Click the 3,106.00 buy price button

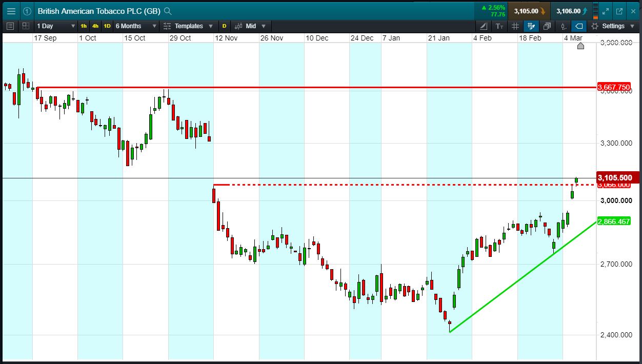[x=572, y=11]
